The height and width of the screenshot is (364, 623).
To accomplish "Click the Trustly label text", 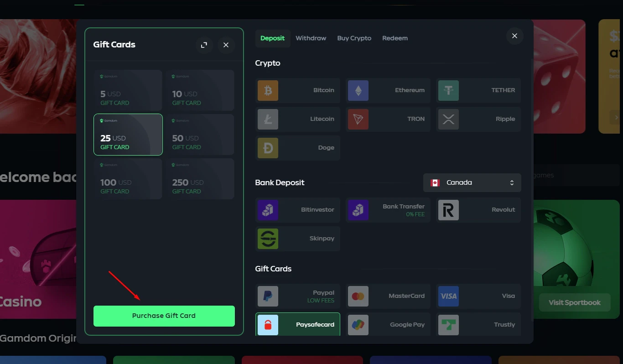I will pos(504,325).
